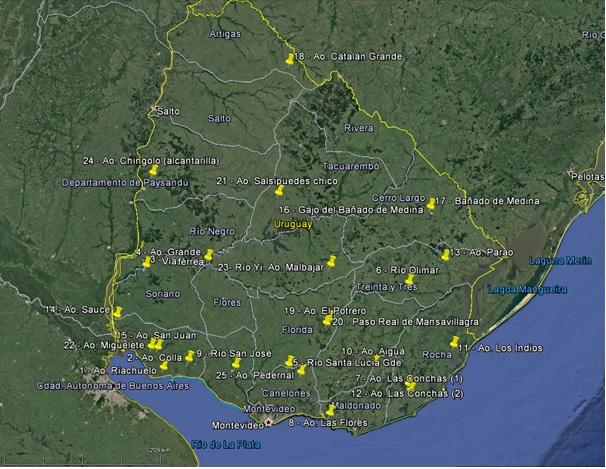Click the 25 - Ao. Pedernal pushpin
Image resolution: width=606 pixels, height=469 pixels.
pos(237,363)
